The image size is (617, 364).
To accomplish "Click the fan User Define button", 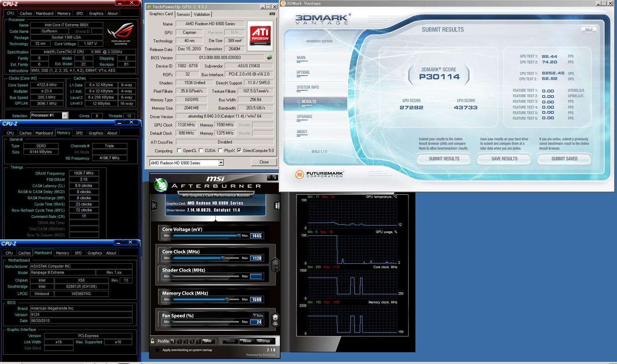I will (275, 319).
